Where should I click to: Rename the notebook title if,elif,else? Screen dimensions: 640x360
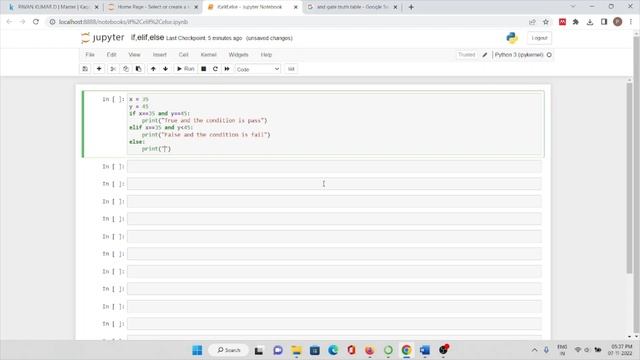(x=147, y=38)
